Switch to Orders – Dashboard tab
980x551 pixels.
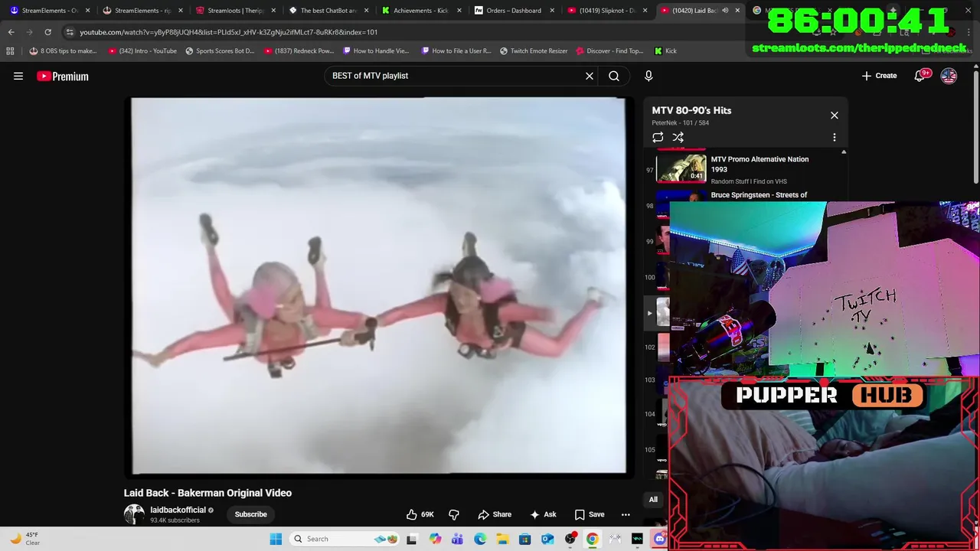[x=514, y=11]
